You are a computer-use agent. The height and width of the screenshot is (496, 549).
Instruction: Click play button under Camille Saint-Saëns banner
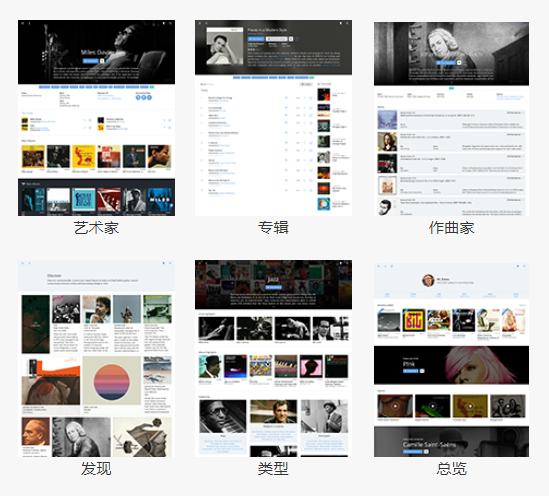412,452
